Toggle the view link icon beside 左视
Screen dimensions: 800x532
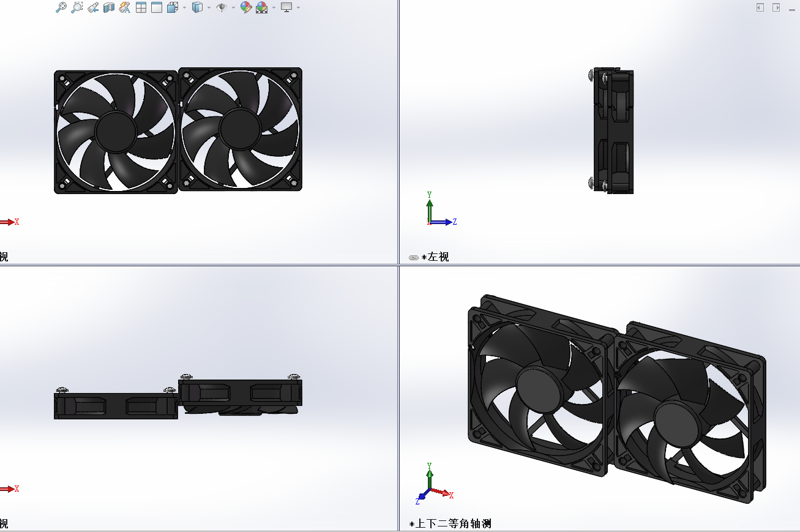[x=413, y=258]
